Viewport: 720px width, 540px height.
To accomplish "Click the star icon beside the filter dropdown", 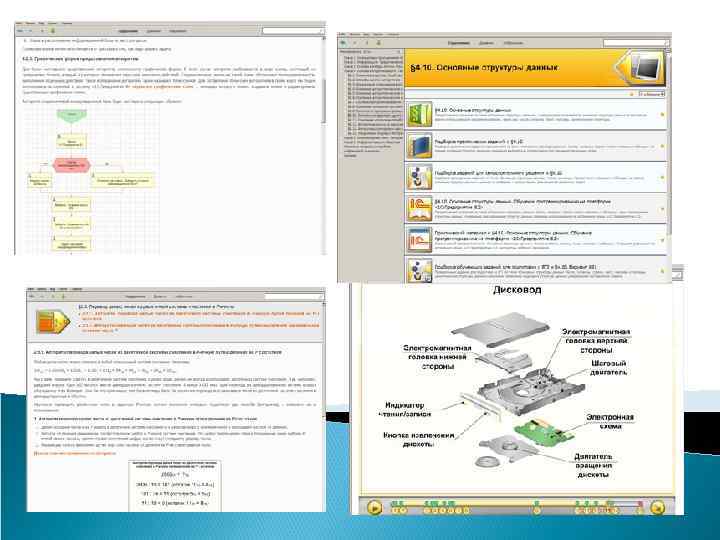I will tap(631, 94).
